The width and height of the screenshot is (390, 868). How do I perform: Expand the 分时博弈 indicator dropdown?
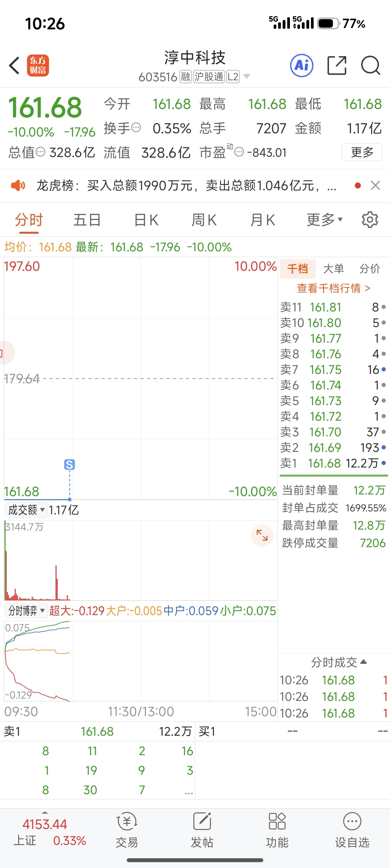tap(26, 611)
